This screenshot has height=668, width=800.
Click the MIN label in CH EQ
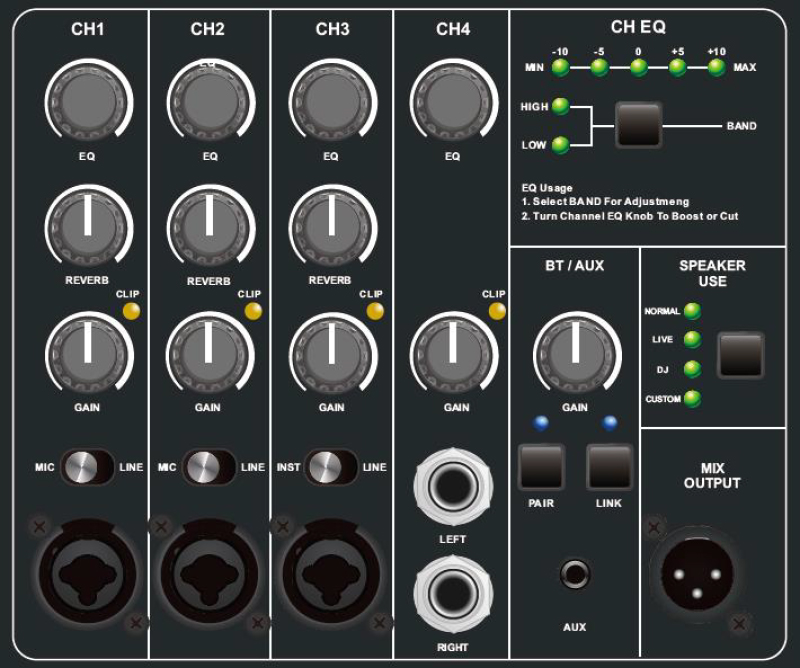(534, 67)
